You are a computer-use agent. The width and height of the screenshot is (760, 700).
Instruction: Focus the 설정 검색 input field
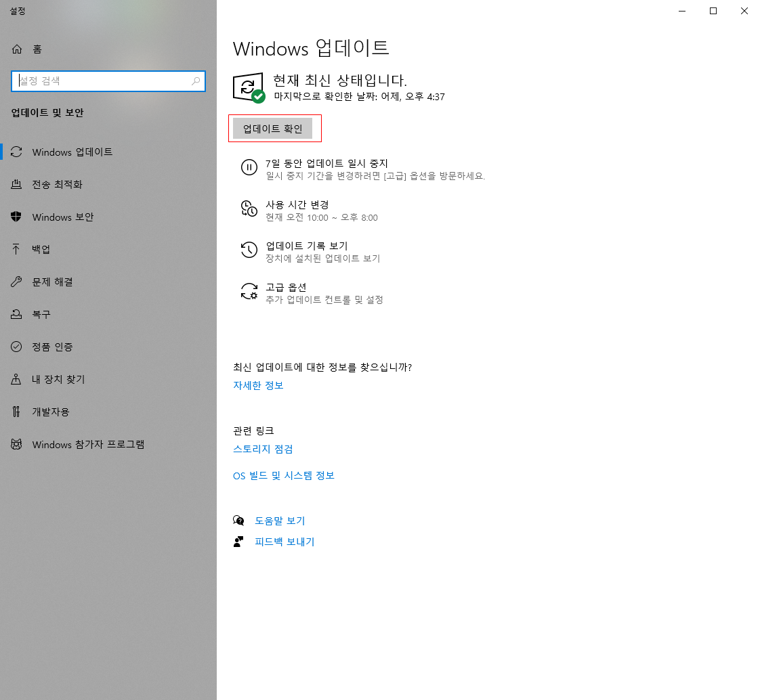tap(108, 81)
